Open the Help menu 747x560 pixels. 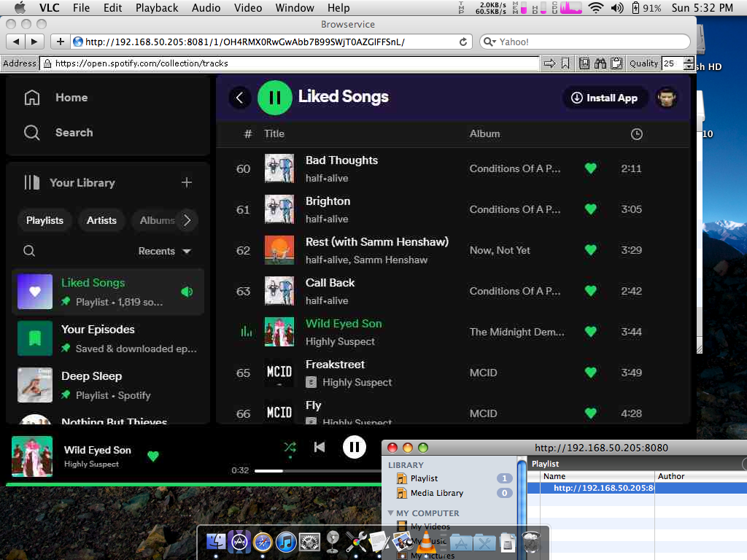(x=338, y=7)
